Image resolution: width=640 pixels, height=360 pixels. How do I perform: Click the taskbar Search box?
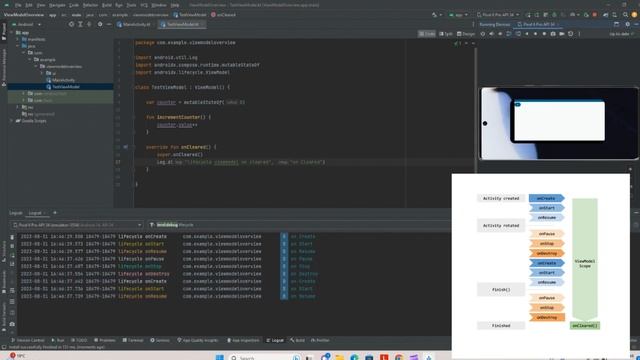click(263, 357)
